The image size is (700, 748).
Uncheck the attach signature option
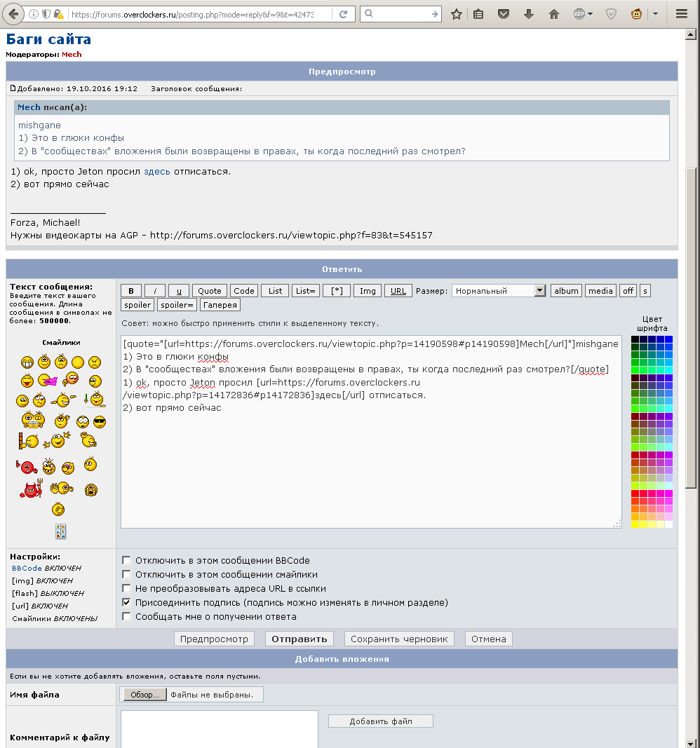pyautogui.click(x=126, y=602)
